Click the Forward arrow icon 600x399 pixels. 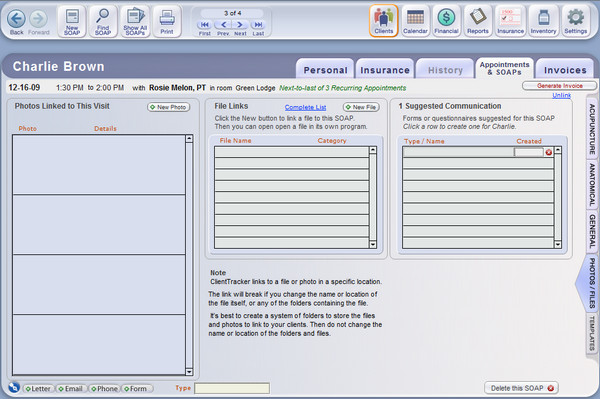[39, 19]
